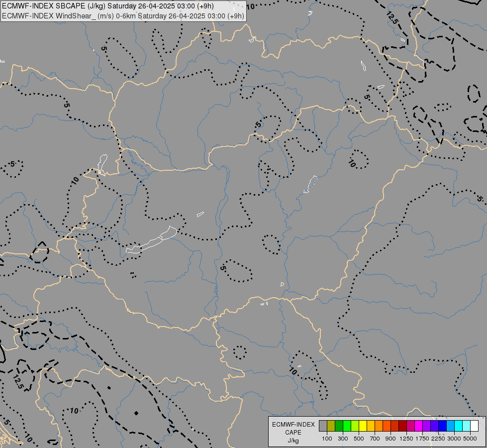
Task: Select the olive swatch in CAPE legend
Action: click(x=331, y=426)
